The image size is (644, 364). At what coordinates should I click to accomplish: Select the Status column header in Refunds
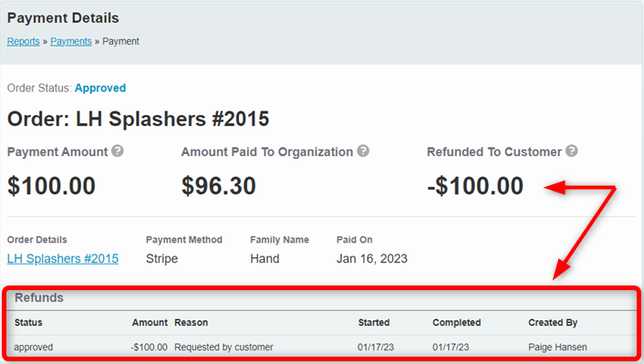[28, 323]
